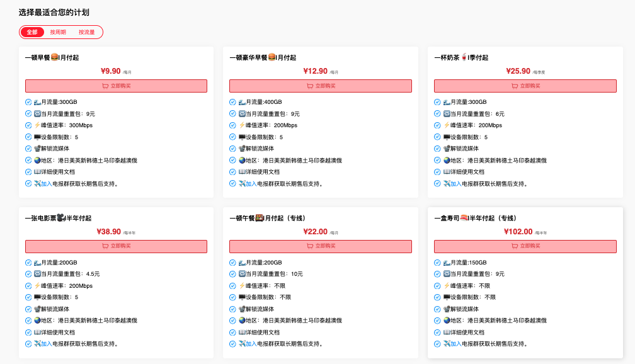Viewport: 635px width, 364px height.
Task: Open 加入 Telegram link in ¥12.90 plan
Action: point(251,184)
